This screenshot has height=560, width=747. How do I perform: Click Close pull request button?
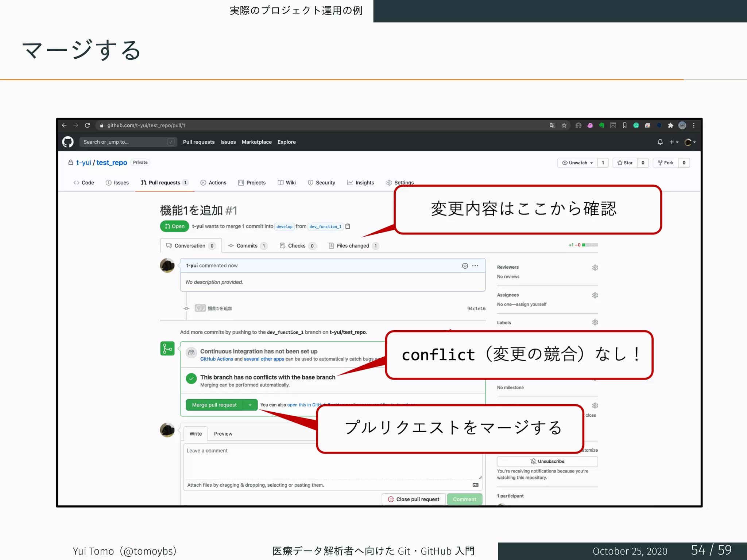[414, 499]
